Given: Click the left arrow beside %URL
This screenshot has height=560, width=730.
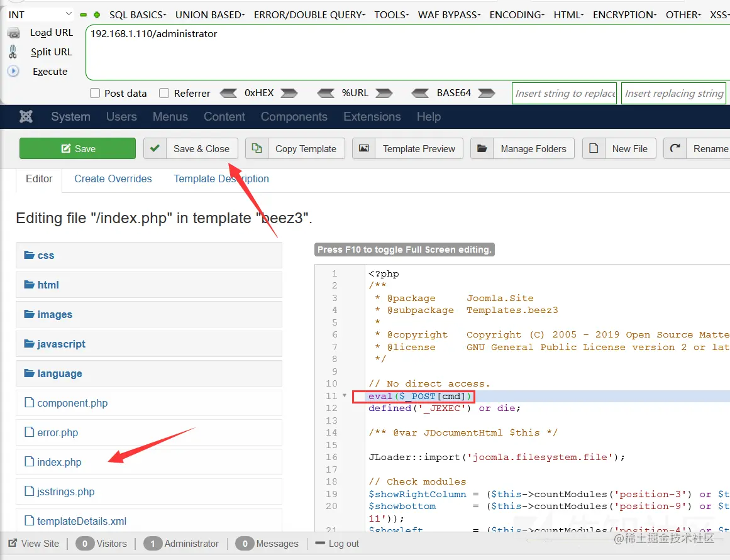Looking at the screenshot, I should click(x=326, y=93).
